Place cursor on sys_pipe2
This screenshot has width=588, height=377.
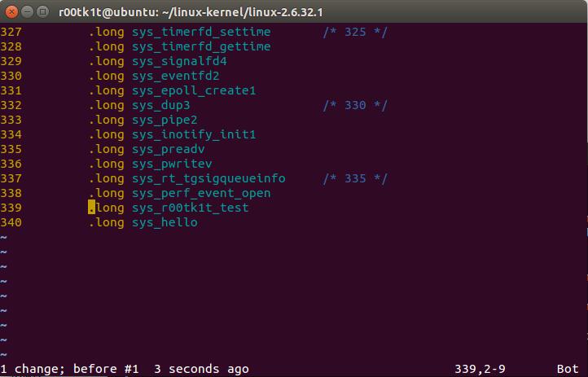[165, 120]
